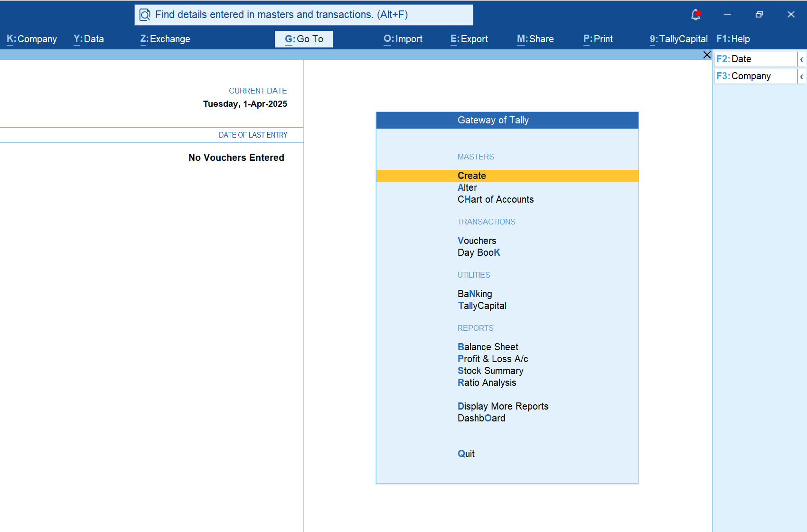This screenshot has height=532, width=807.
Task: Open the Y: Data menu
Action: [x=89, y=39]
